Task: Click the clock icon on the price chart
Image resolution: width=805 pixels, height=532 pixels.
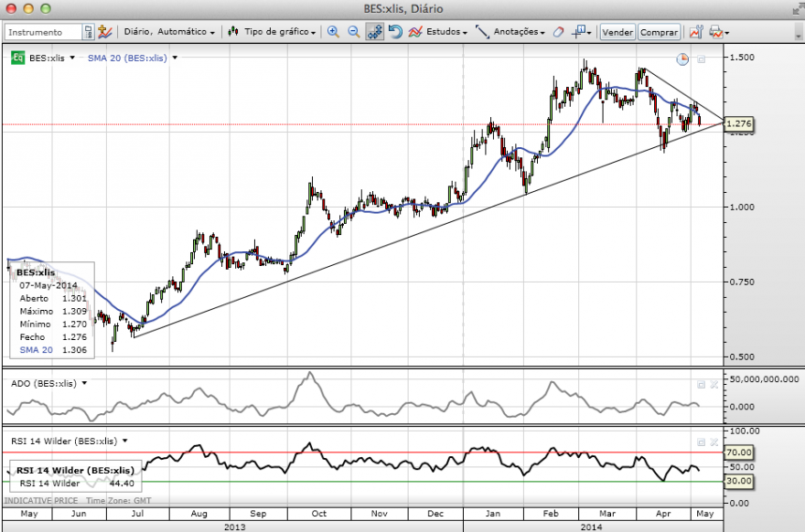Action: tap(682, 59)
